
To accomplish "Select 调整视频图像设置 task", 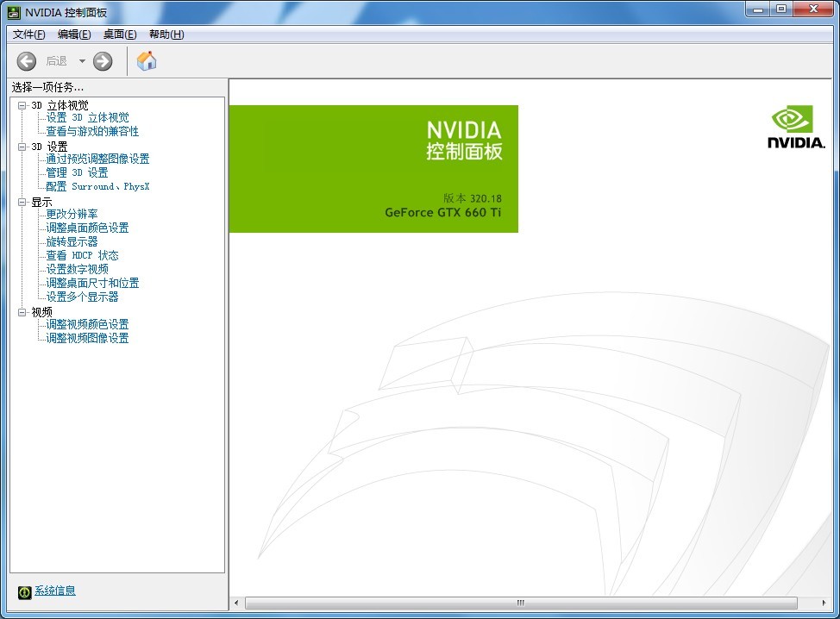I will 87,338.
